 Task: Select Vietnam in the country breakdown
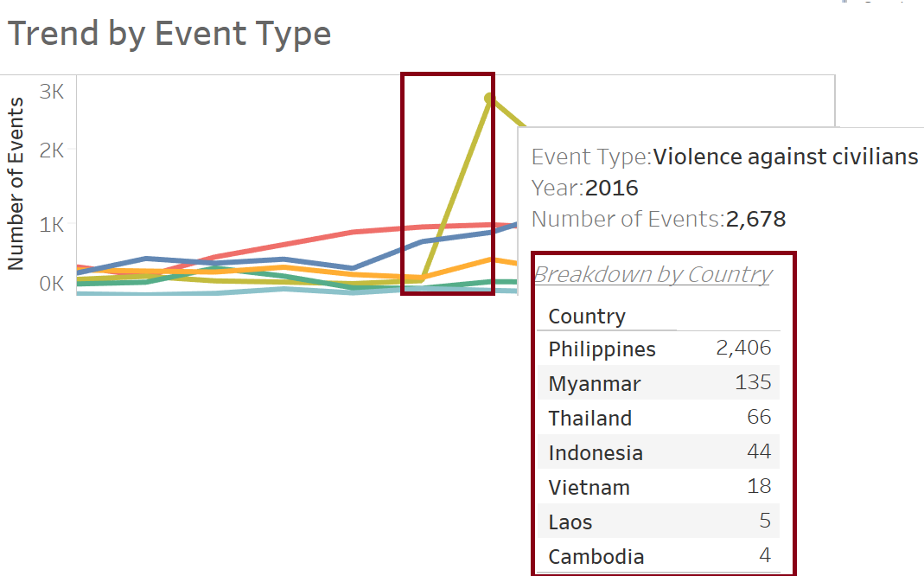point(589,487)
